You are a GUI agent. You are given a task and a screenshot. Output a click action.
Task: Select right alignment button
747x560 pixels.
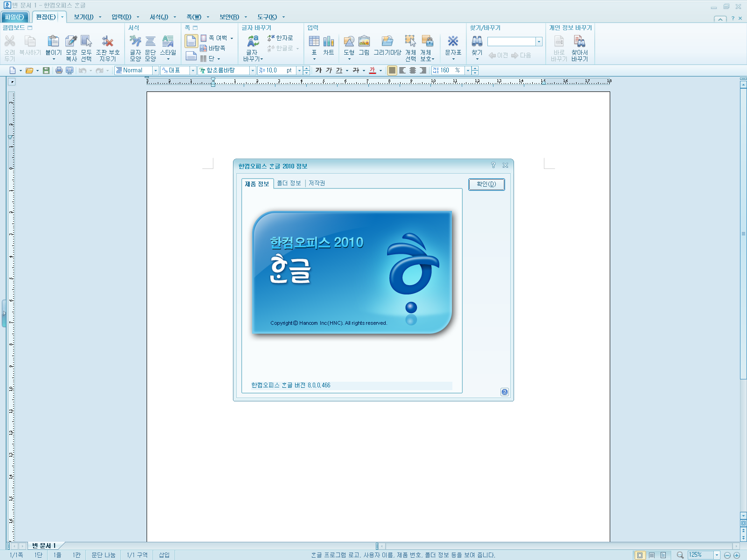423,70
